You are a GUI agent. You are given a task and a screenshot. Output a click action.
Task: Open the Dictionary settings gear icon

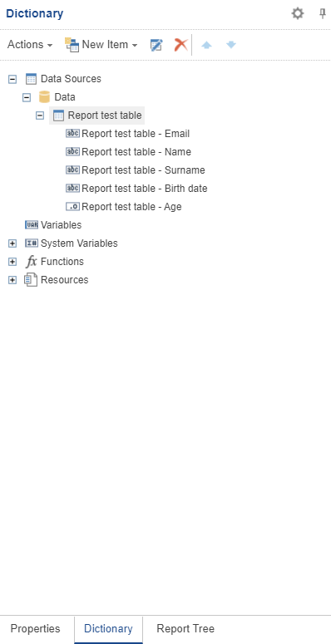pyautogui.click(x=298, y=13)
